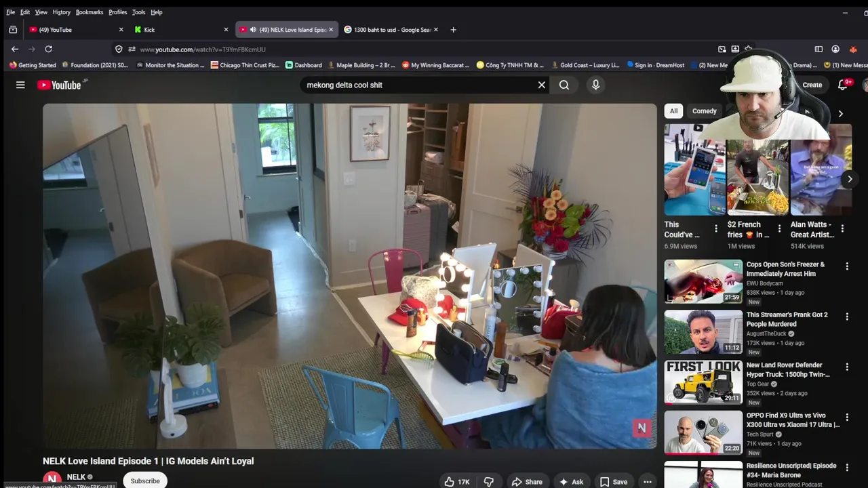Switch to 1300 baht to usd tab
Viewport: 868px width, 488px height.
tap(392, 30)
